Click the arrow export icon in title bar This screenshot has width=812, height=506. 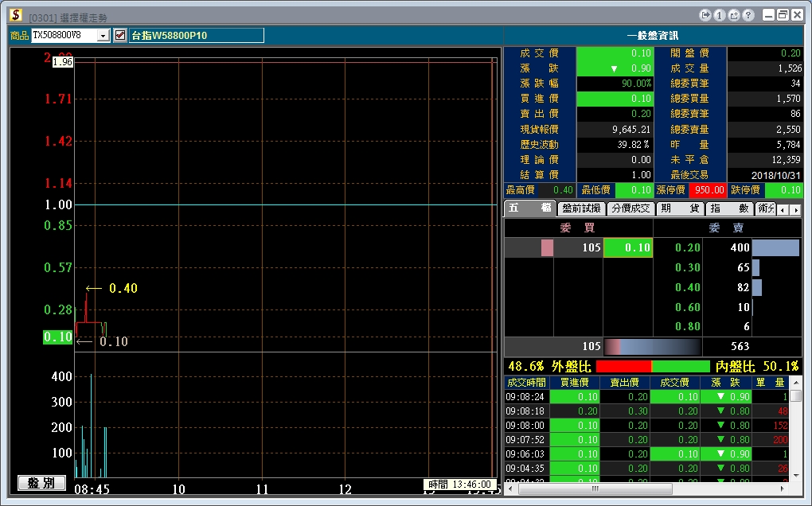(705, 15)
